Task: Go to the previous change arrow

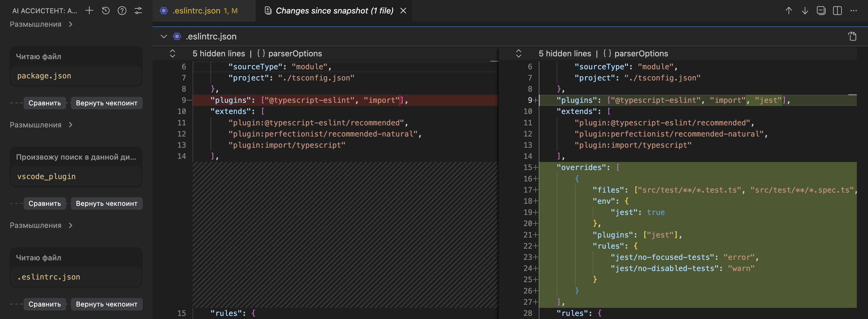Action: 788,11
